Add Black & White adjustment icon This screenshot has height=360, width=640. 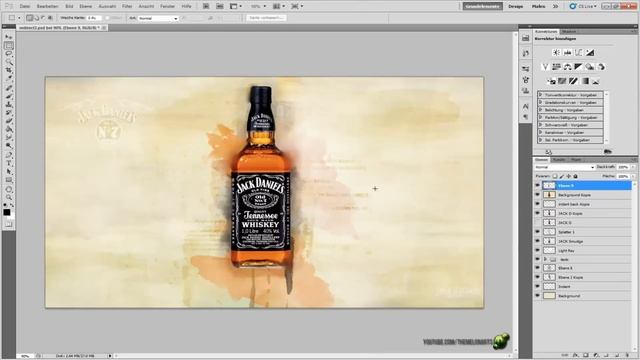click(x=578, y=67)
